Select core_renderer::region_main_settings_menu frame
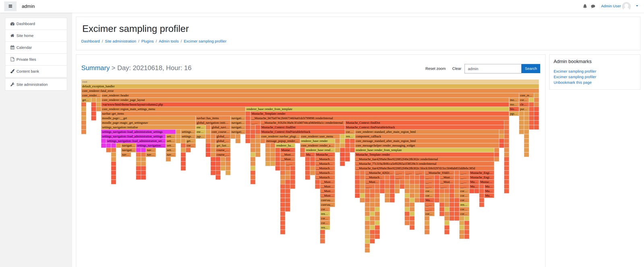 pyautogui.click(x=173, y=109)
